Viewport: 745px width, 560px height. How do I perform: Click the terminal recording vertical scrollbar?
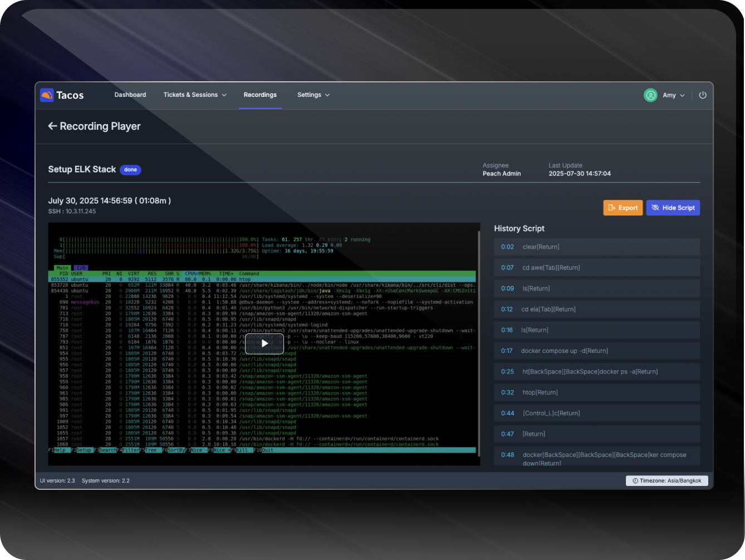[479, 344]
